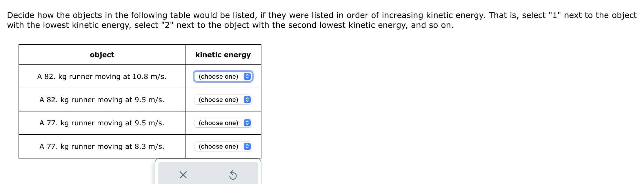The width and height of the screenshot is (644, 184).
Task: Click the arrows icon on last dropdown
Action: (246, 147)
